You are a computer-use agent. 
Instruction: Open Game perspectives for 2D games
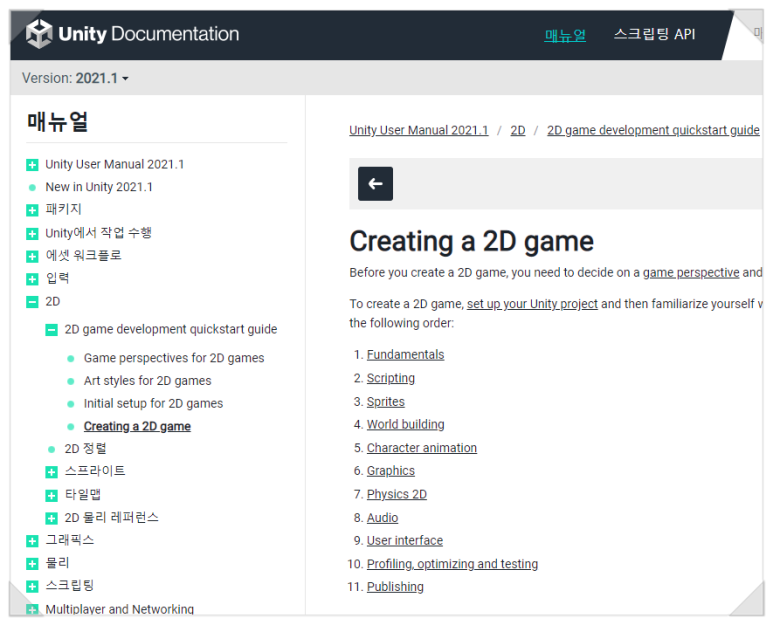coord(174,358)
